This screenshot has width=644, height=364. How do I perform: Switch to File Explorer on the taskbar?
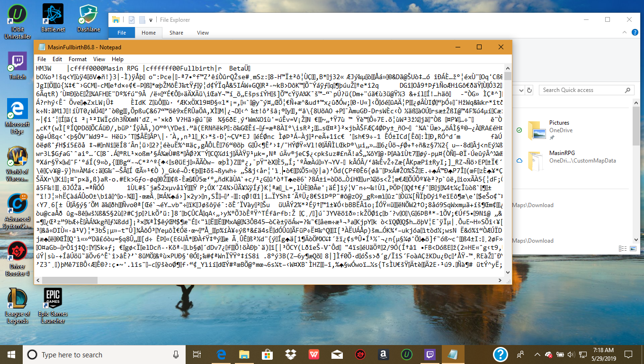[x=244, y=355]
